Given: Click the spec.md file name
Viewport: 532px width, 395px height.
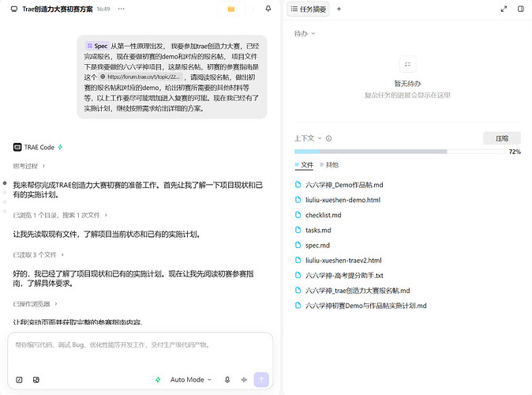Looking at the screenshot, I should 317,245.
